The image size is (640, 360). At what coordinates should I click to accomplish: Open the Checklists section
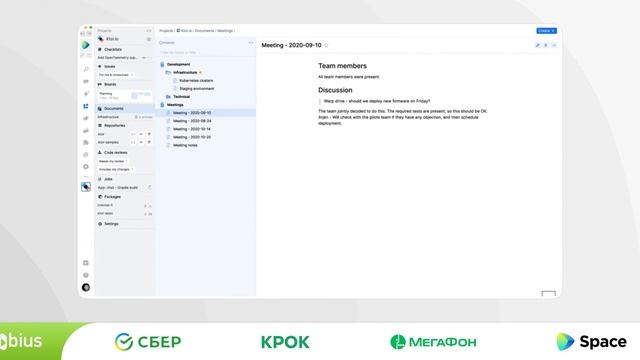113,49
